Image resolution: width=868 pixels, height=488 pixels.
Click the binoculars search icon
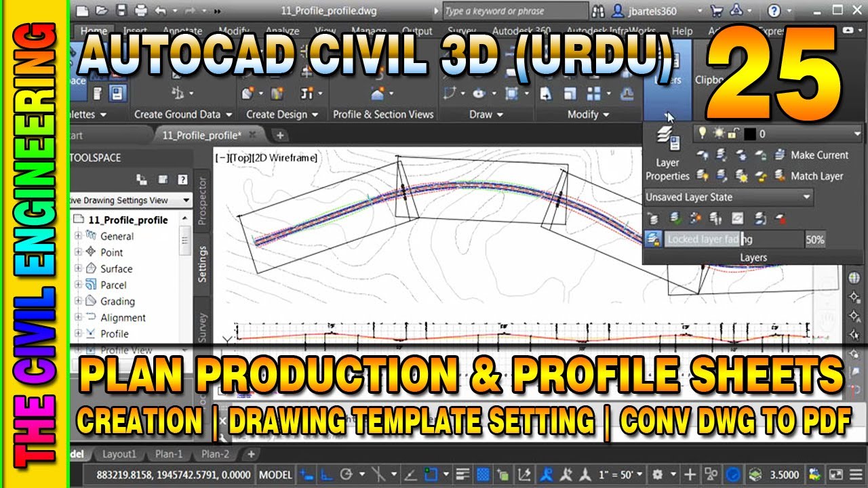tap(597, 11)
